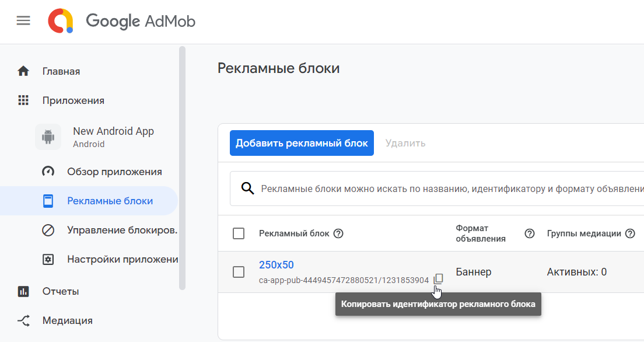Viewport: 644px width, 342px height.
Task: Click the Android app icon thumbnail
Action: pyautogui.click(x=48, y=137)
